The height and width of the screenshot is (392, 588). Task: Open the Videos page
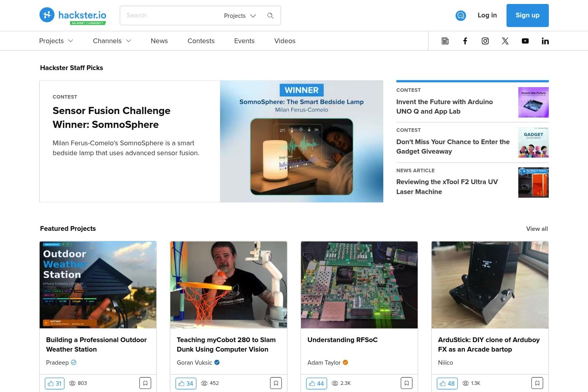(285, 41)
